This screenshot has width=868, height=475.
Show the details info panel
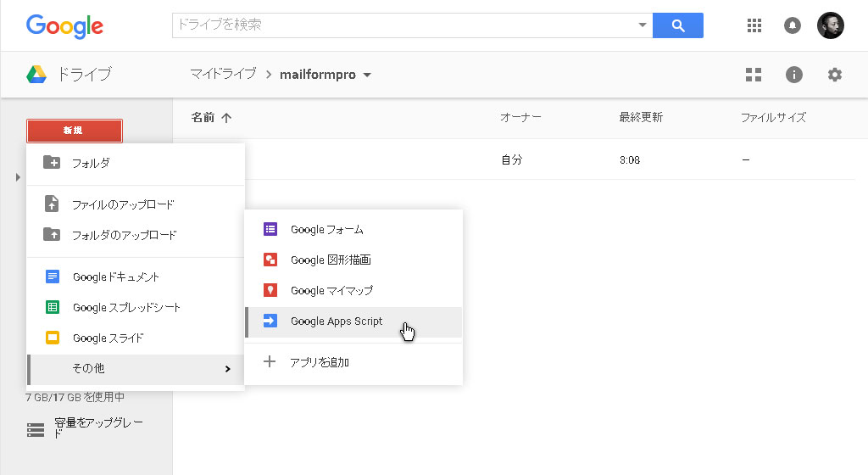pos(794,75)
